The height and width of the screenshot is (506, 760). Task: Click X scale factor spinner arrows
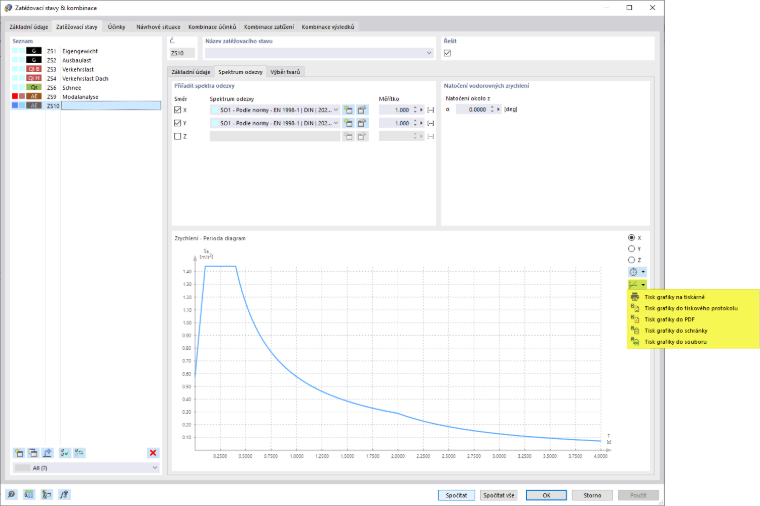(415, 110)
